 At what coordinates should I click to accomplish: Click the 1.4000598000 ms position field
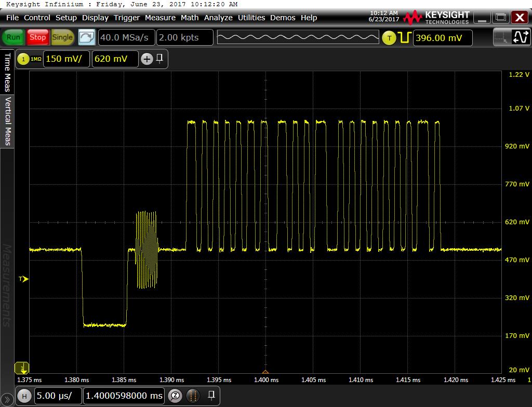(x=124, y=396)
